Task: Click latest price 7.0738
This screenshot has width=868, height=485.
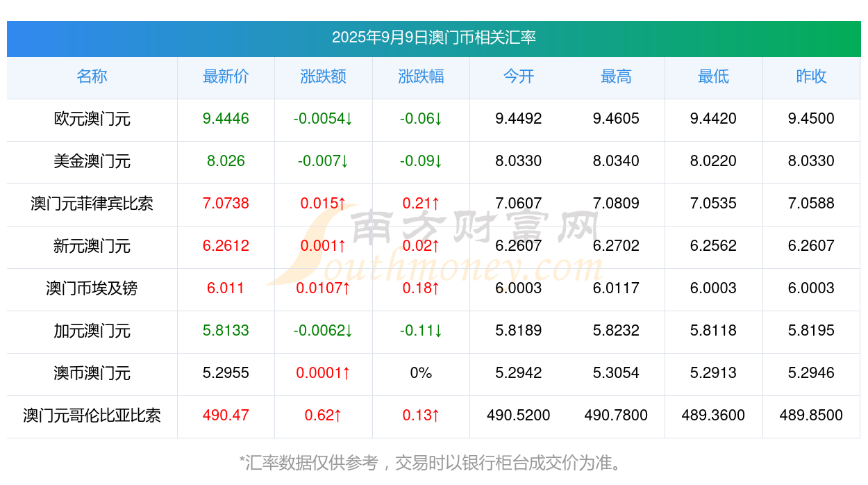Action: point(226,204)
